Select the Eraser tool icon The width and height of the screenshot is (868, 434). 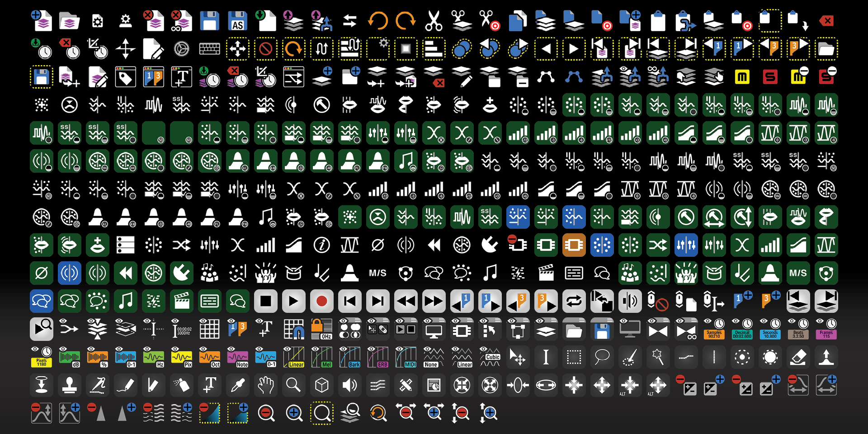tap(798, 357)
